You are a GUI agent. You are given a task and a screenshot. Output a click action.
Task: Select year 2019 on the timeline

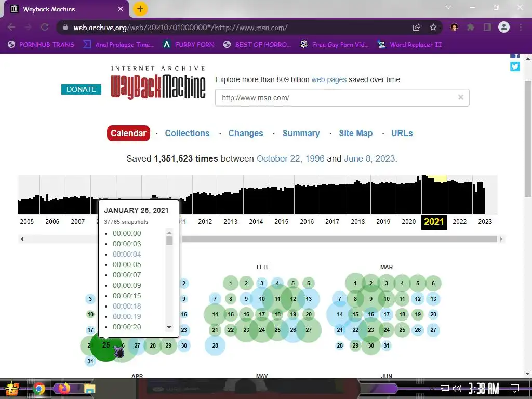383,221
